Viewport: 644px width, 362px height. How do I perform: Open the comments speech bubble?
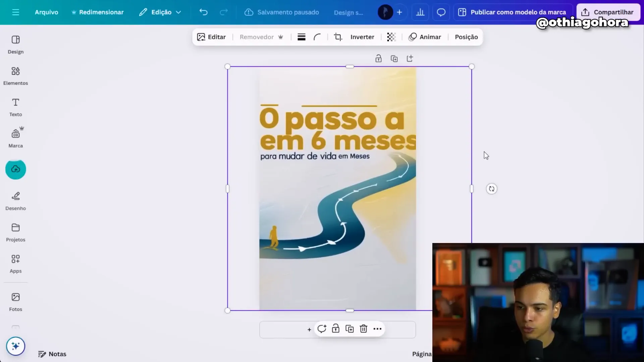click(x=441, y=12)
